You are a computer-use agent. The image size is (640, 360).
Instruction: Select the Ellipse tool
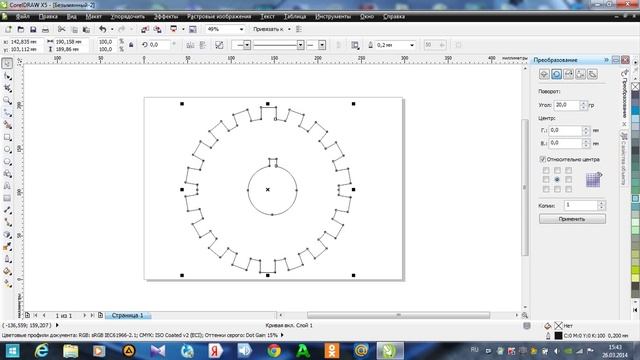[7, 149]
